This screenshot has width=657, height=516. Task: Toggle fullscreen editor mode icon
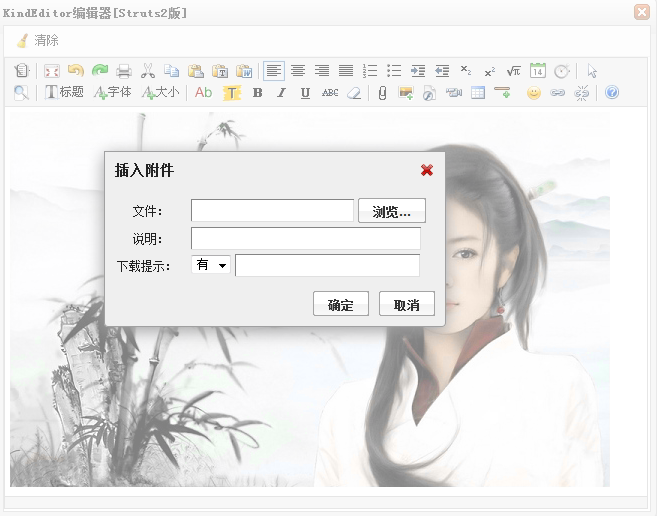pos(52,70)
